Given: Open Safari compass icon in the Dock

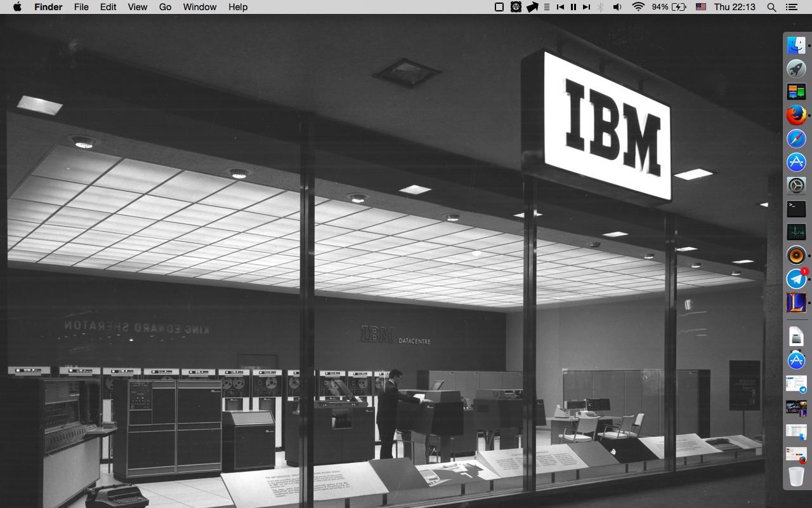Looking at the screenshot, I should (796, 138).
